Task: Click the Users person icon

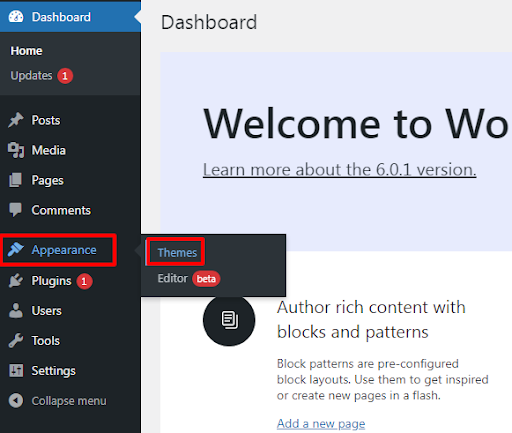Action: (16, 311)
